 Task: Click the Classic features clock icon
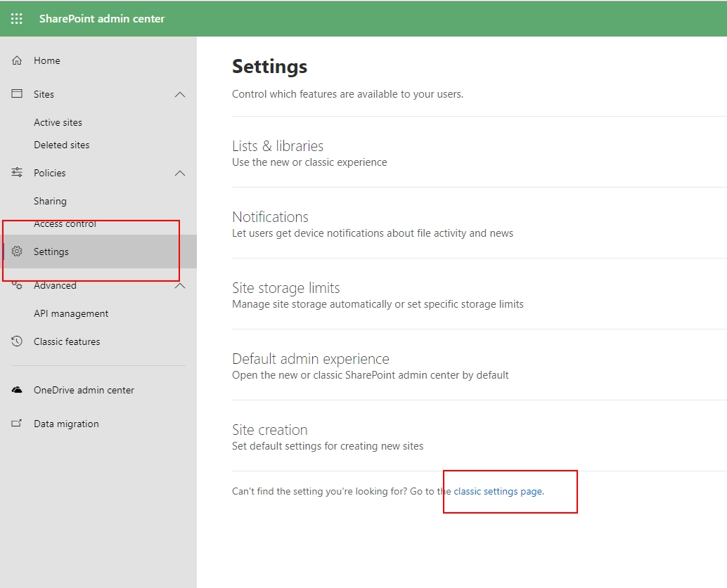pos(17,341)
